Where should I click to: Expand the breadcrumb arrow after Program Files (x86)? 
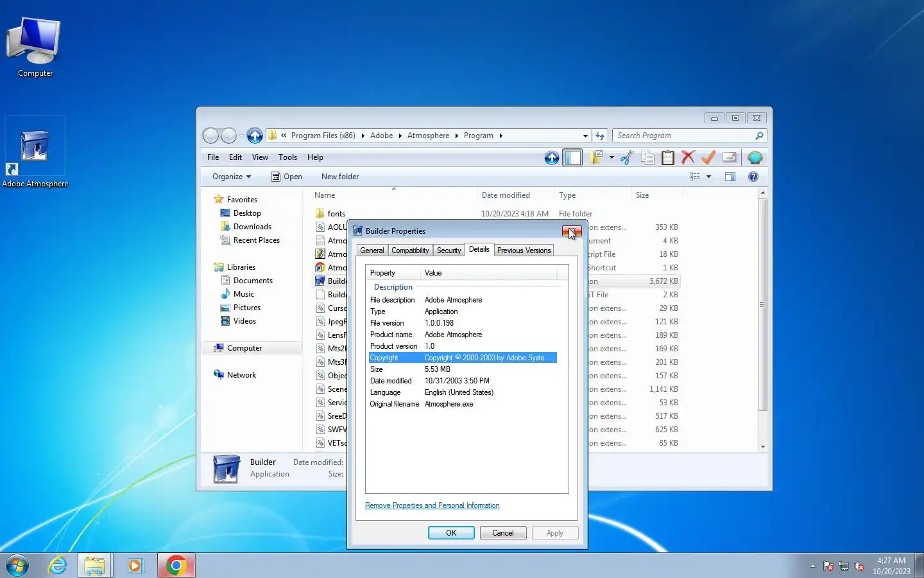click(x=363, y=136)
